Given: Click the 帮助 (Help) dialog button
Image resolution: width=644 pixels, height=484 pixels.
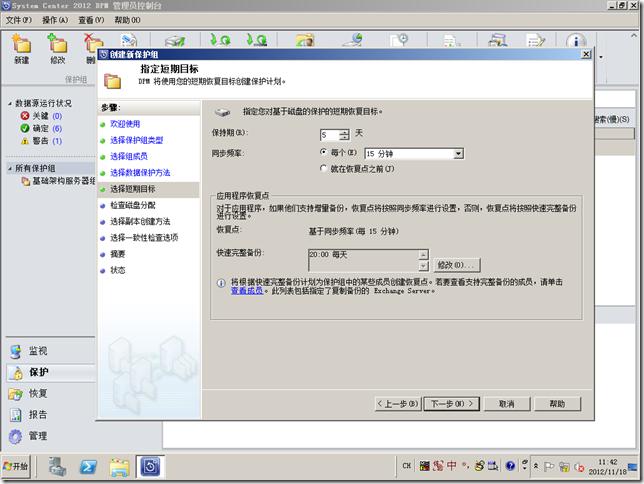Looking at the screenshot, I should coord(557,404).
